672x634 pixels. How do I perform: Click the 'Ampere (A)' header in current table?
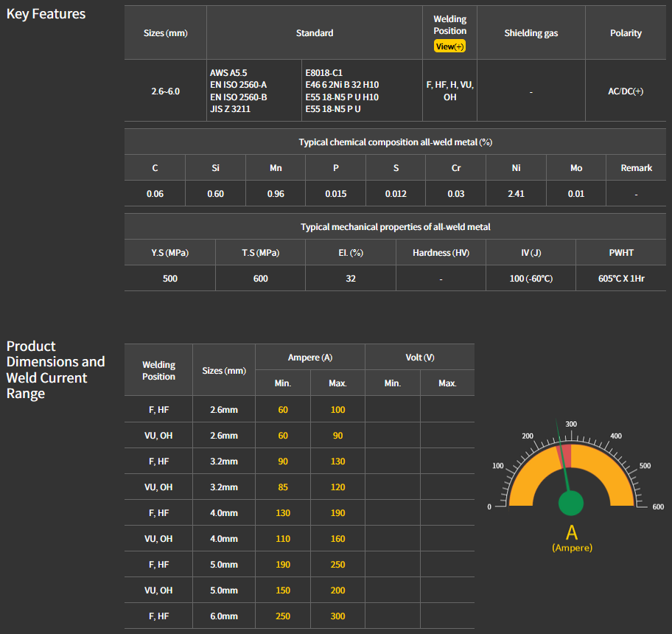click(x=309, y=358)
